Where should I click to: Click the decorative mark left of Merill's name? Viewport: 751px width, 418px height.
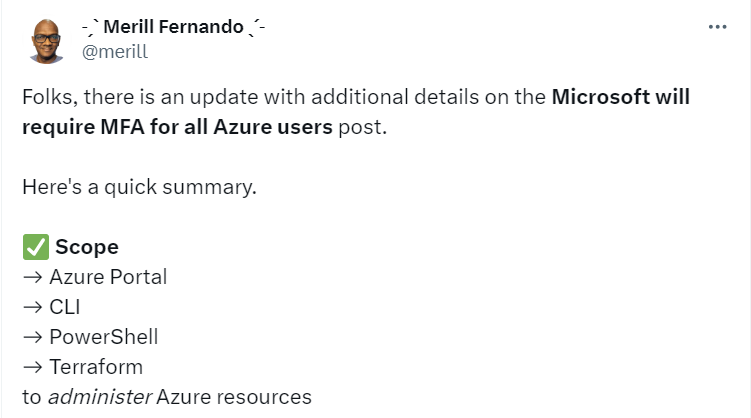(90, 27)
